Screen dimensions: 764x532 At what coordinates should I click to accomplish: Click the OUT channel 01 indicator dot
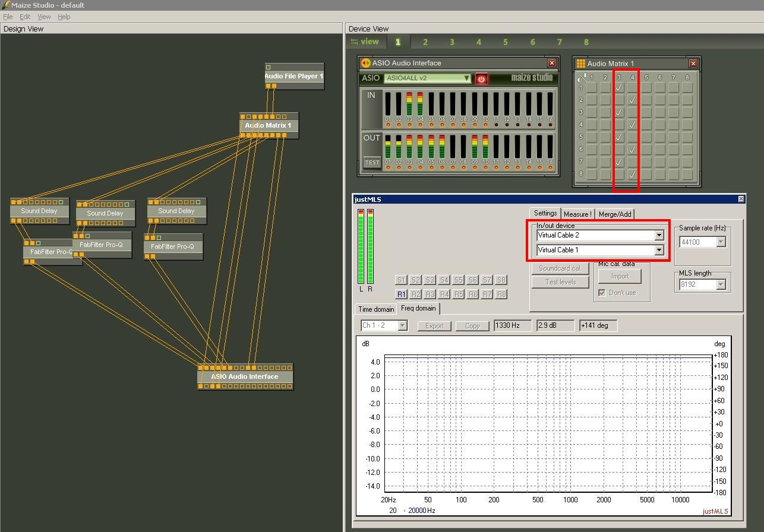point(388,167)
